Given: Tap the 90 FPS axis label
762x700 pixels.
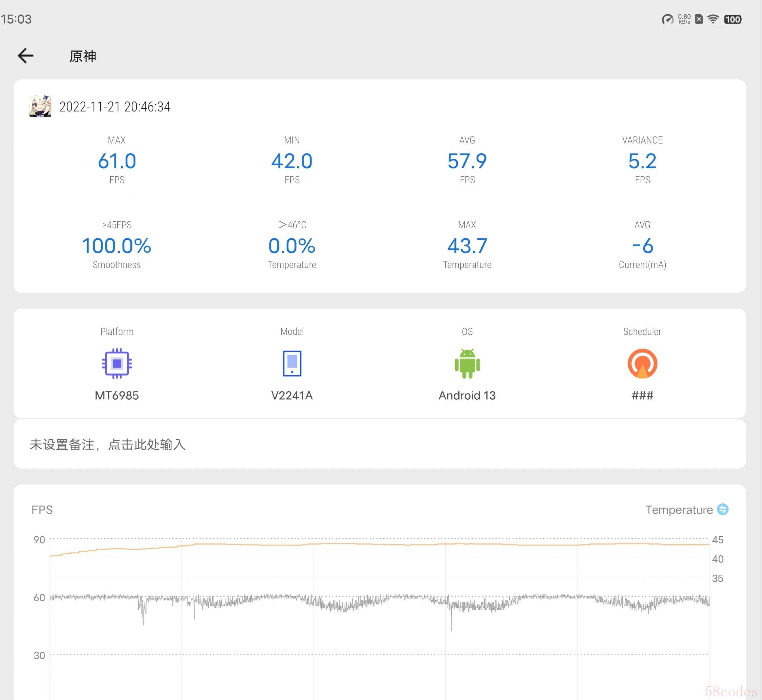Looking at the screenshot, I should (39, 539).
